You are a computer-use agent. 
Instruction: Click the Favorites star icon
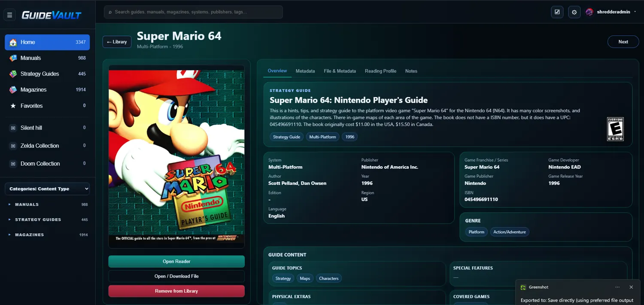(13, 106)
